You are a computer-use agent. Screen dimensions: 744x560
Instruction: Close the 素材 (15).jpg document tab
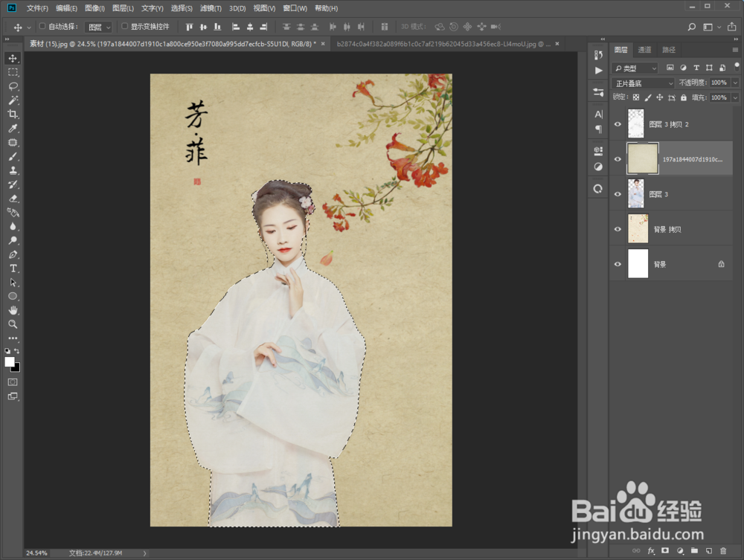coord(323,44)
